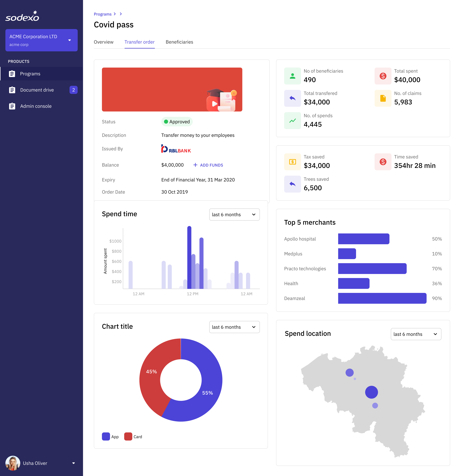Click the red Card legend swatch

tap(128, 436)
